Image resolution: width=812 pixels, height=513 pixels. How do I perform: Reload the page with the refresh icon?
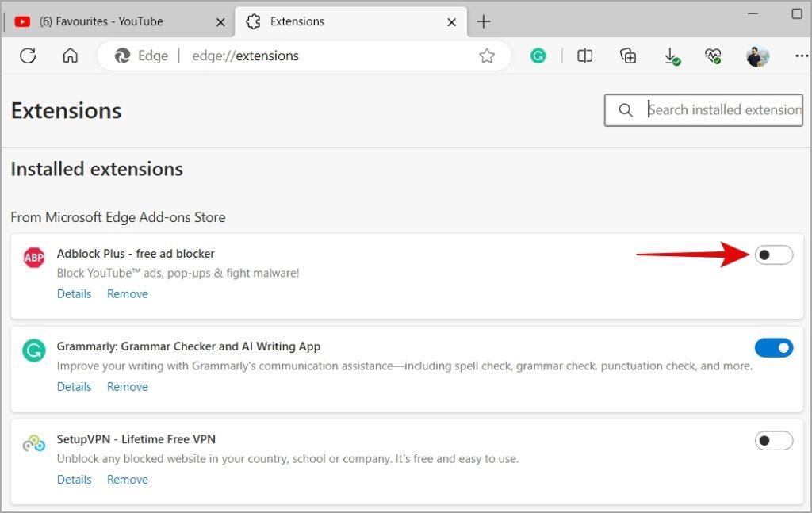pos(28,56)
